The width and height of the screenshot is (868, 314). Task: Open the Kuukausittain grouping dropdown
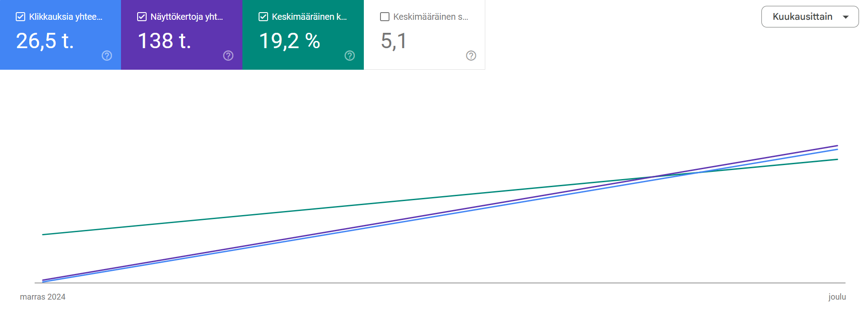809,17
